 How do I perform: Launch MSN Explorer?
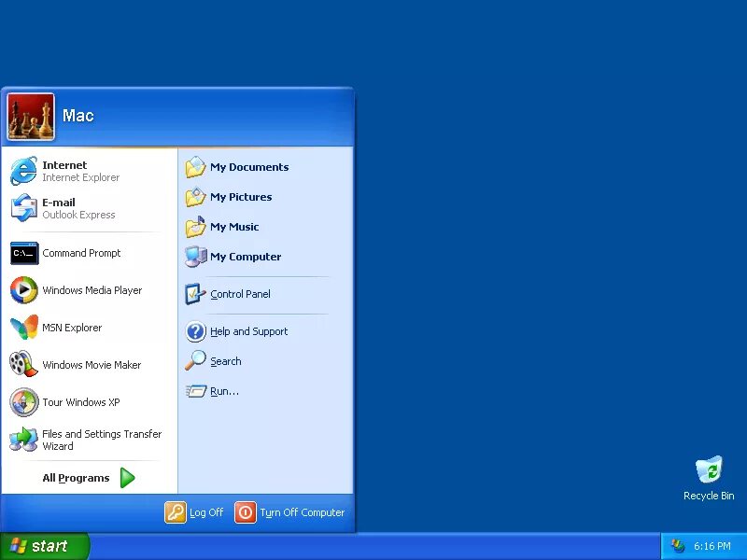[x=72, y=328]
